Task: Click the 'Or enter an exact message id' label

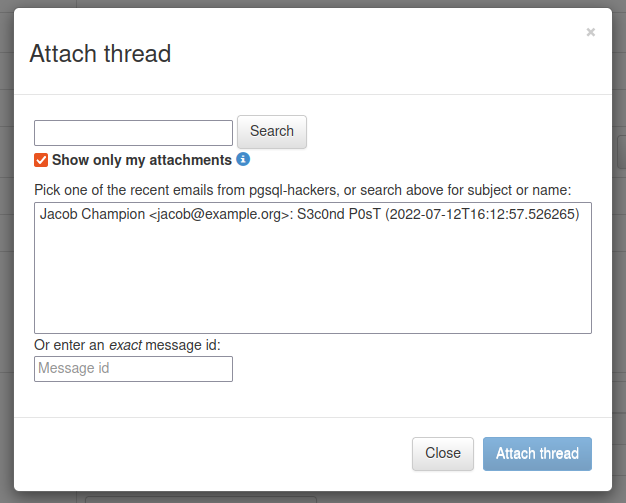Action: pyautogui.click(x=127, y=345)
